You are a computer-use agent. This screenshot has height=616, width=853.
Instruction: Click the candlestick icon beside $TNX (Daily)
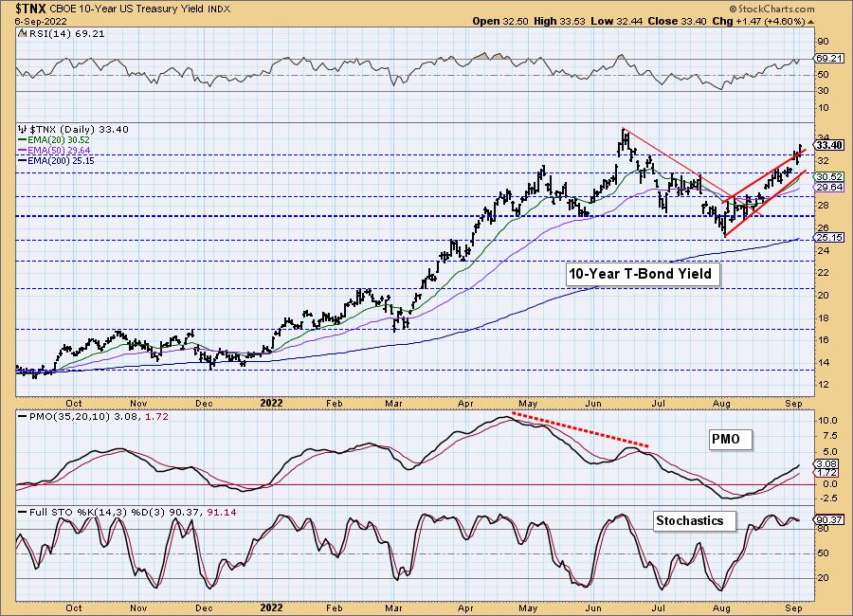point(23,129)
